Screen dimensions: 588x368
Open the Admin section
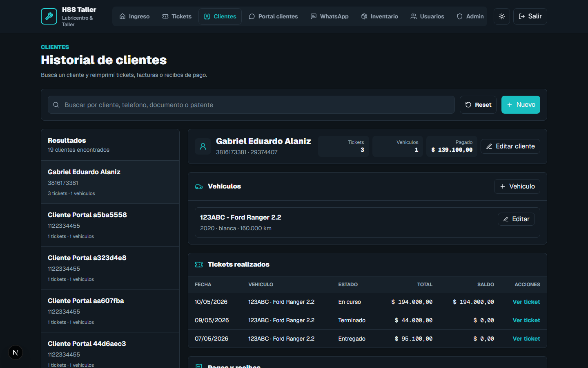pos(470,16)
